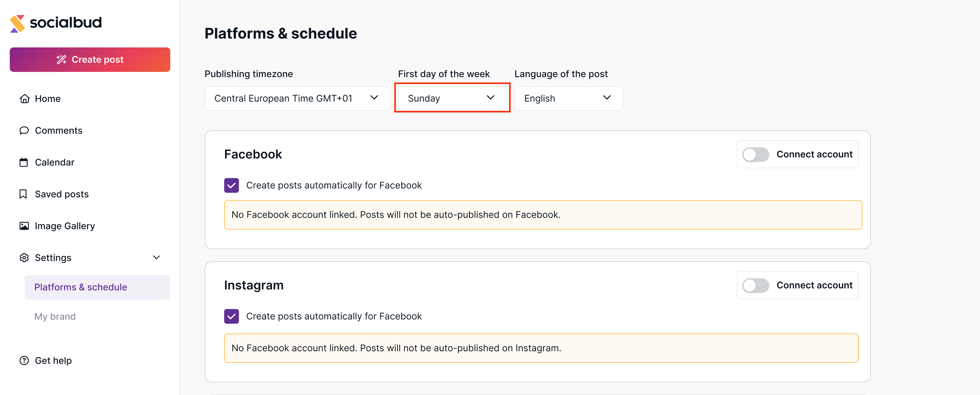Click Instagram's Connect account label
This screenshot has height=395, width=980.
point(814,285)
